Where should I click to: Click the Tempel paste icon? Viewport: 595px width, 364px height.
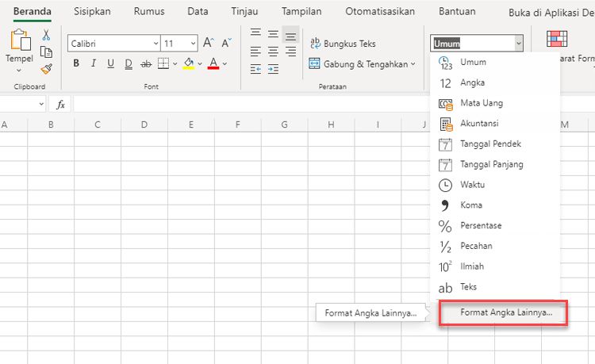[21, 40]
